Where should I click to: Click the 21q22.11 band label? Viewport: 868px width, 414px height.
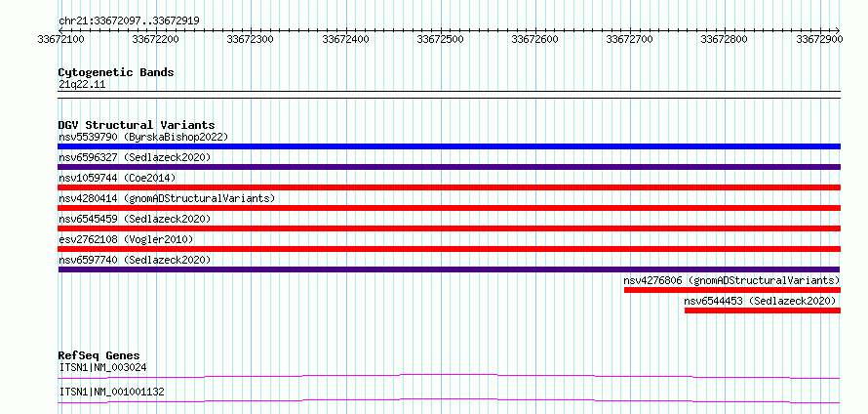[x=82, y=84]
